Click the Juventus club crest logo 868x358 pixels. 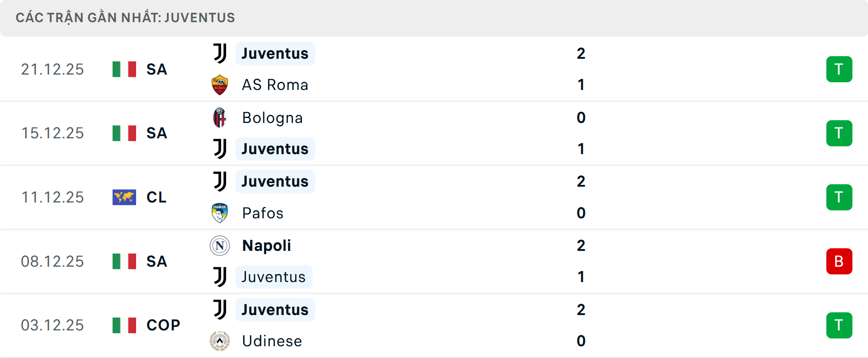pyautogui.click(x=219, y=53)
